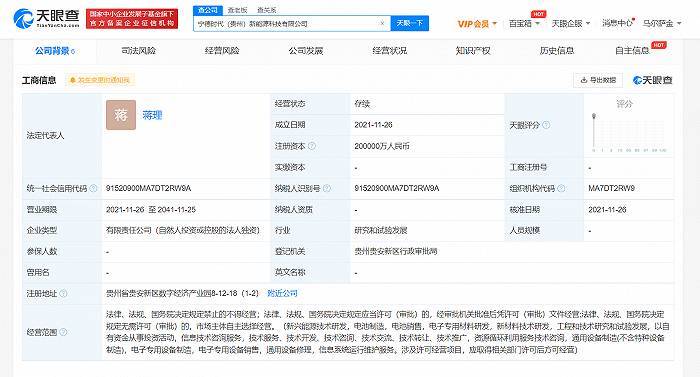700x377 pixels.
Task: Click help icon next to 天眼评分
Action: [546, 126]
